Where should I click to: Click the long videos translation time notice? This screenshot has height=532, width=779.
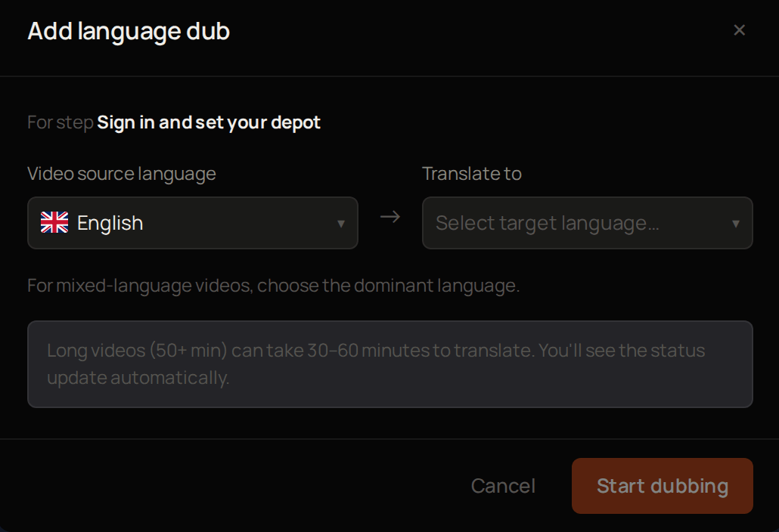[x=390, y=364]
